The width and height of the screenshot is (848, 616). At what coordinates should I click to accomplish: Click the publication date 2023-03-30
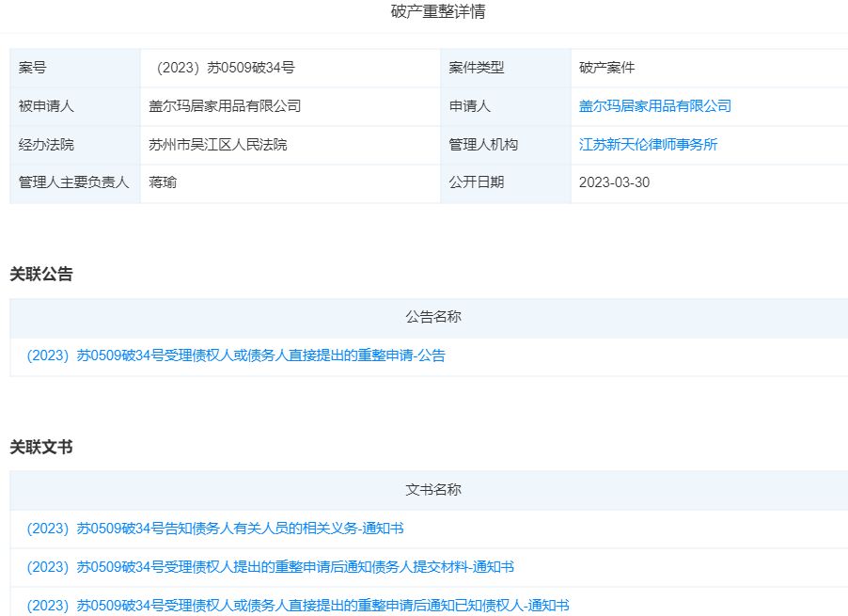614,182
